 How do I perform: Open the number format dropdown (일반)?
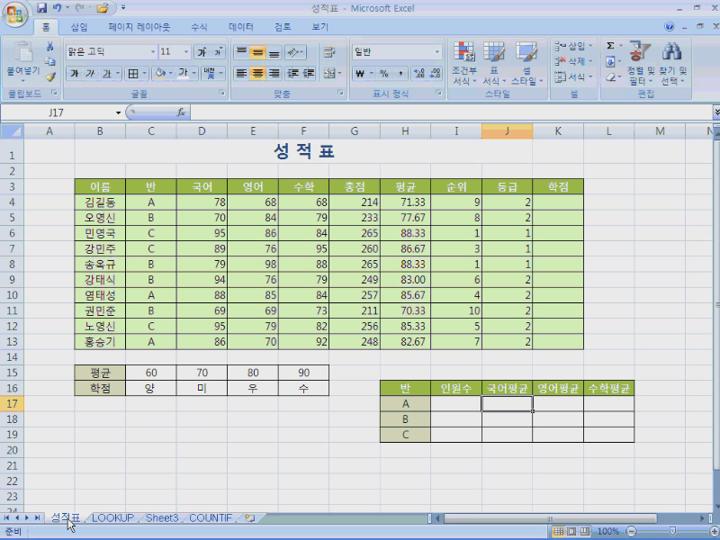tap(437, 52)
